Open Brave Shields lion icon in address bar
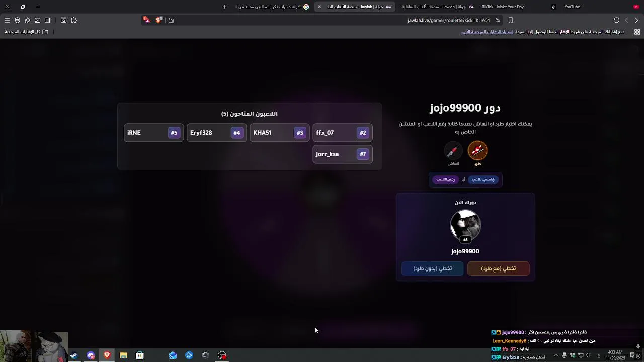Screen dimensions: 644x362 [159, 20]
